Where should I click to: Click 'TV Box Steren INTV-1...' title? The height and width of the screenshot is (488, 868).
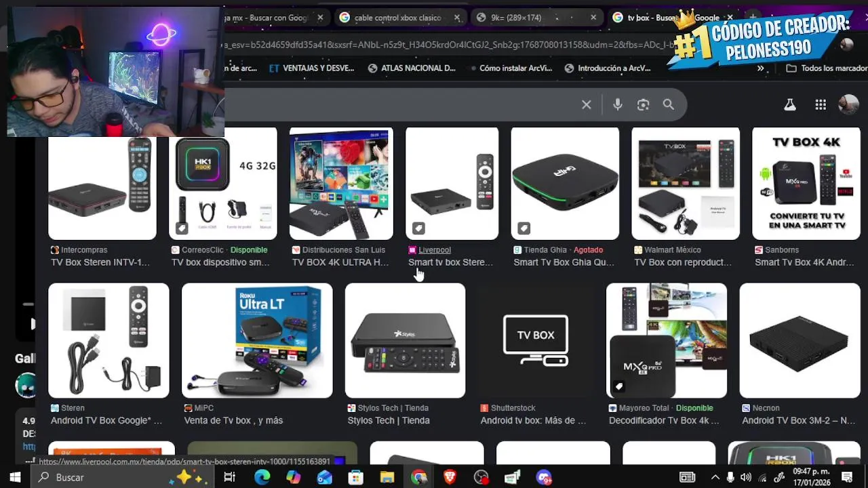point(100,262)
